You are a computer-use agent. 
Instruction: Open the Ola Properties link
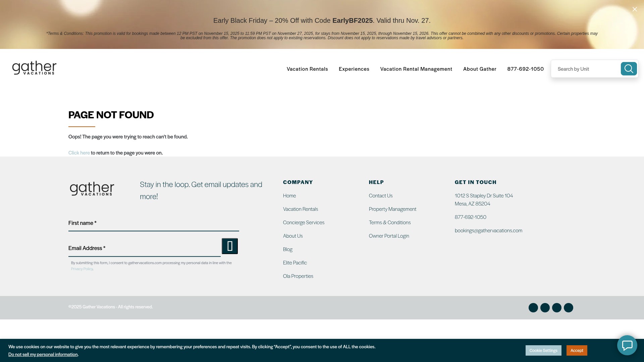click(x=298, y=276)
